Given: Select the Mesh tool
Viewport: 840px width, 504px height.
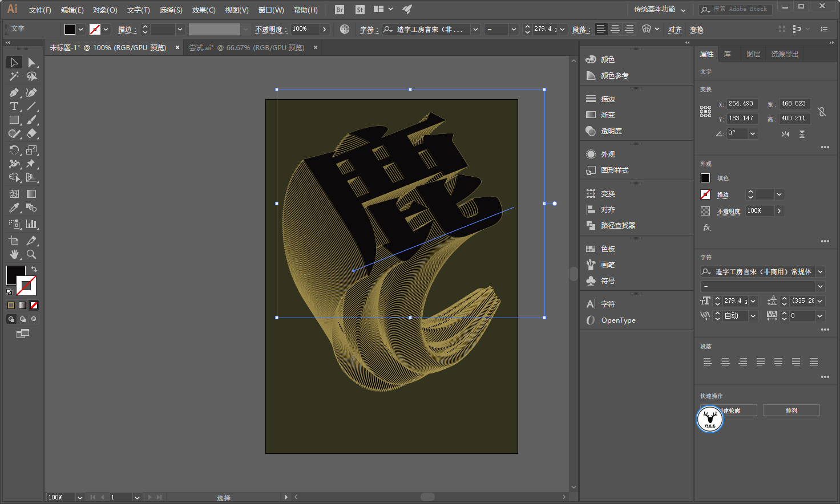Looking at the screenshot, I should tap(14, 194).
